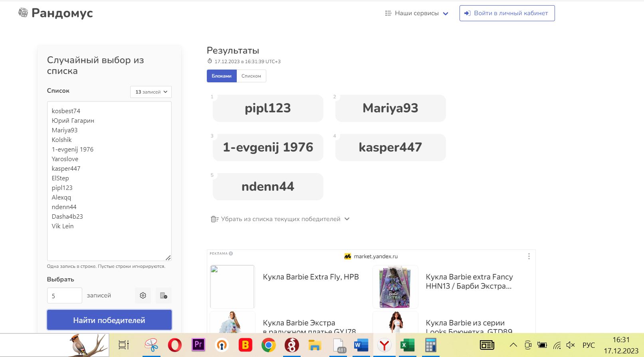Click the Рандомус site title
Viewport: 644px width, 357px height.
(62, 13)
